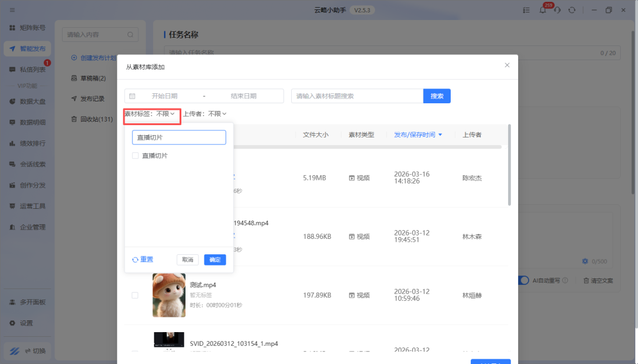Open the 上传者 filter dropdown

click(204, 114)
